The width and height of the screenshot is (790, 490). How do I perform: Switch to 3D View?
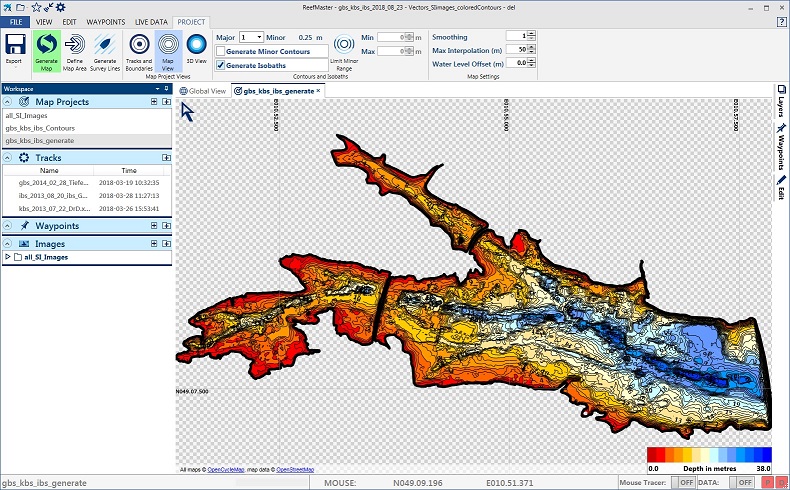click(x=198, y=48)
